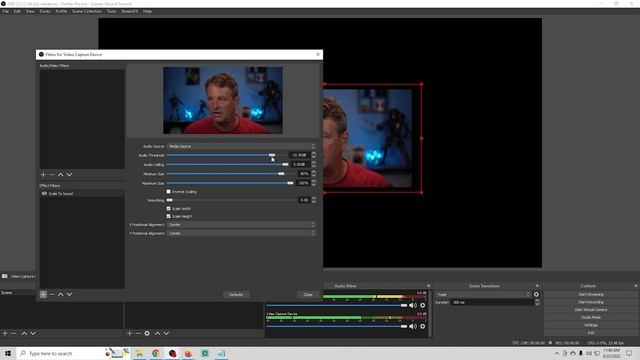The height and width of the screenshot is (360, 640).
Task: Pop out the Audio Mixer dock
Action: [x=429, y=286]
